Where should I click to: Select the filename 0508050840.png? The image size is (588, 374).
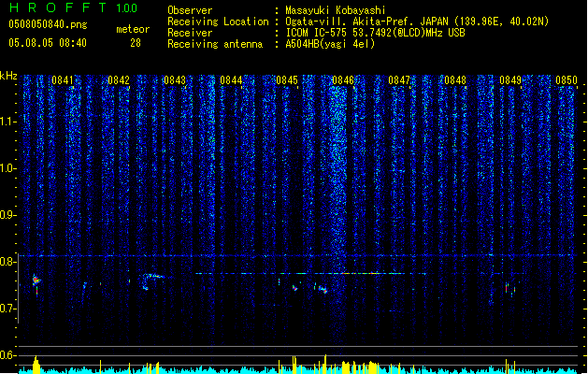pyautogui.click(x=48, y=24)
